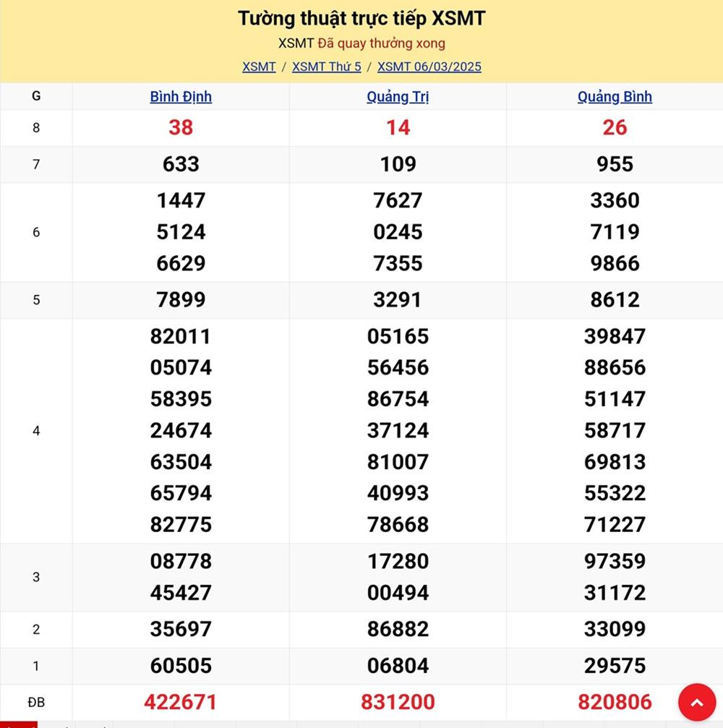The image size is (723, 728).
Task: Click Bình Định first prize number 60505
Action: tap(181, 666)
